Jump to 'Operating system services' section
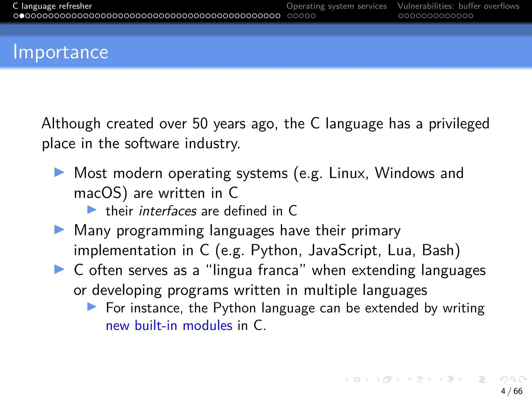This screenshot has height=399, width=532. (x=337, y=6)
